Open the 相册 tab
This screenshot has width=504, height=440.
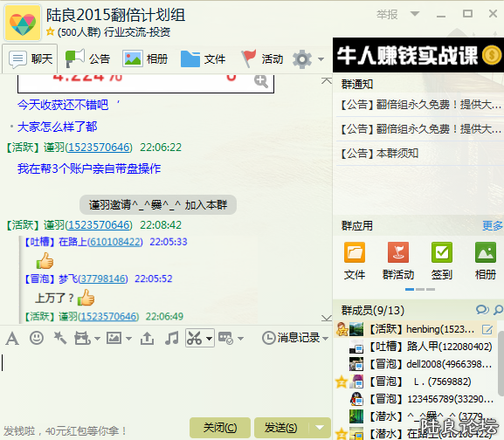(145, 59)
